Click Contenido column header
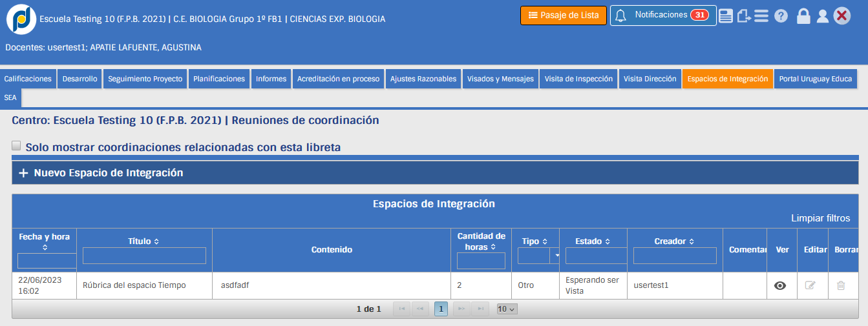This screenshot has height=326, width=868. [x=332, y=250]
